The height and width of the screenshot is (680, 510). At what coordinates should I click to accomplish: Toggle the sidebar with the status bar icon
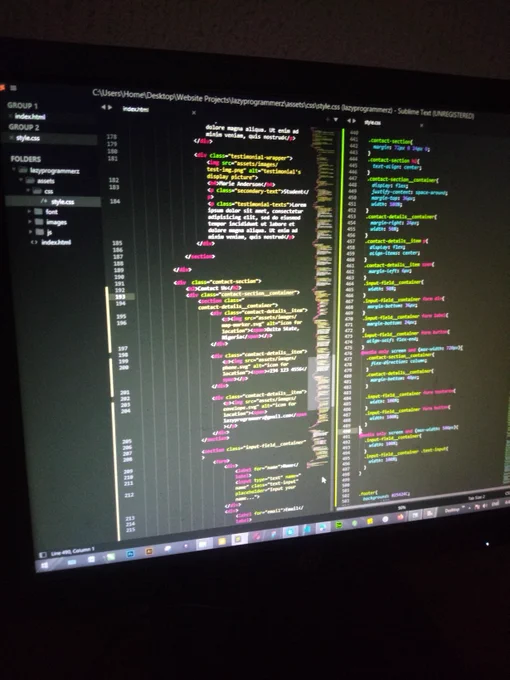[42, 555]
